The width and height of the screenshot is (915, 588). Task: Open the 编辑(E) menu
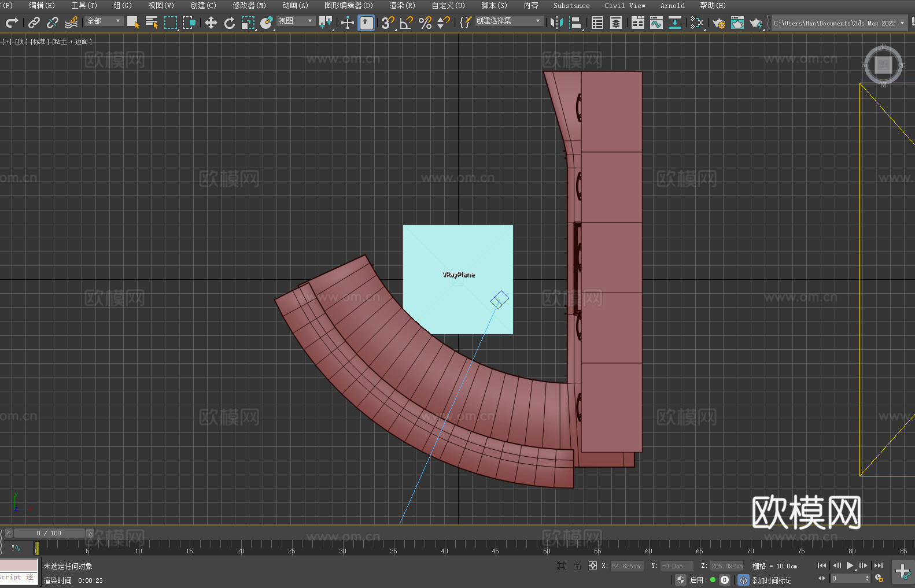click(42, 5)
